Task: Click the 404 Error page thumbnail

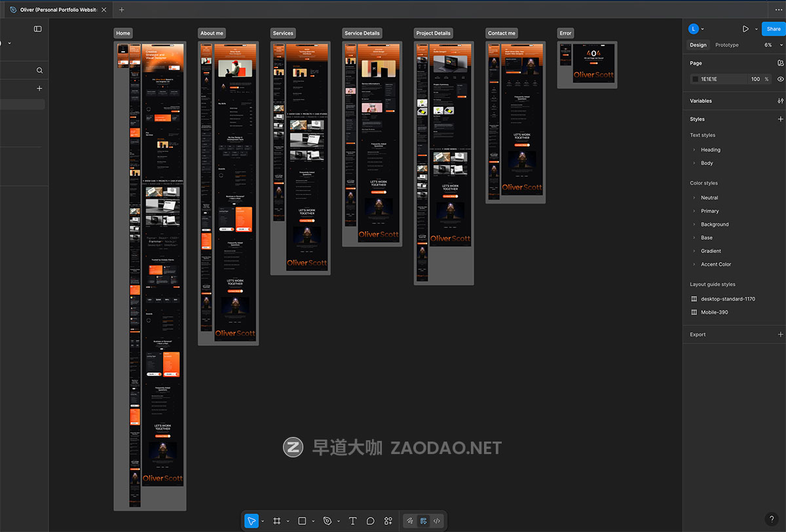Action: [594, 63]
